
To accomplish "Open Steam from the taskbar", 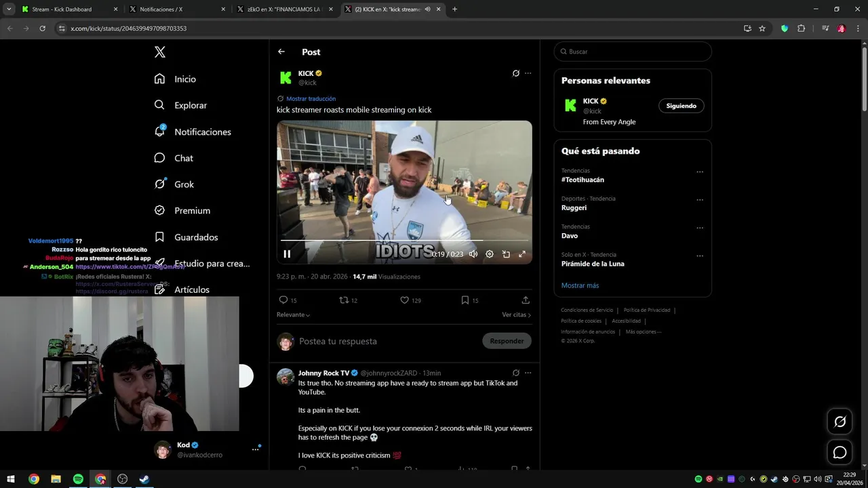I will pos(144,479).
